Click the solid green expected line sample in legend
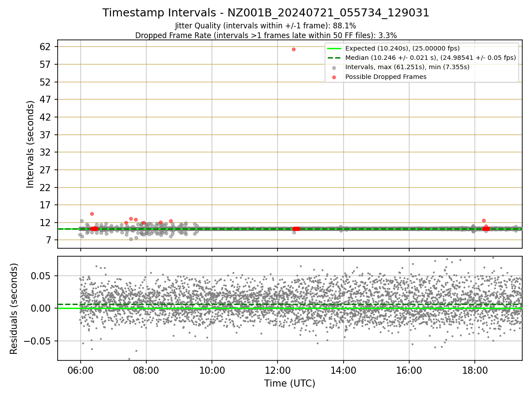The image size is (532, 399). 335,48
